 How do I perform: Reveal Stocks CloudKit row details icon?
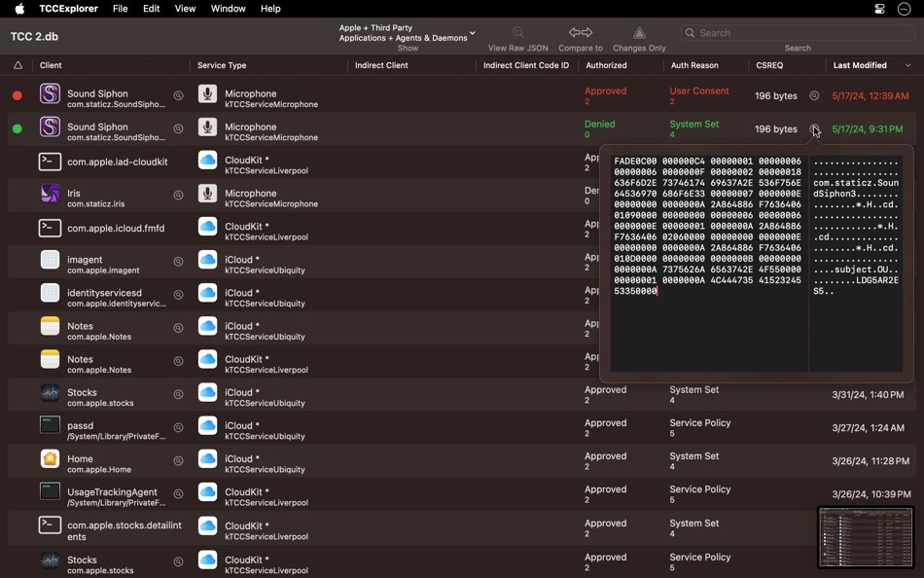178,561
